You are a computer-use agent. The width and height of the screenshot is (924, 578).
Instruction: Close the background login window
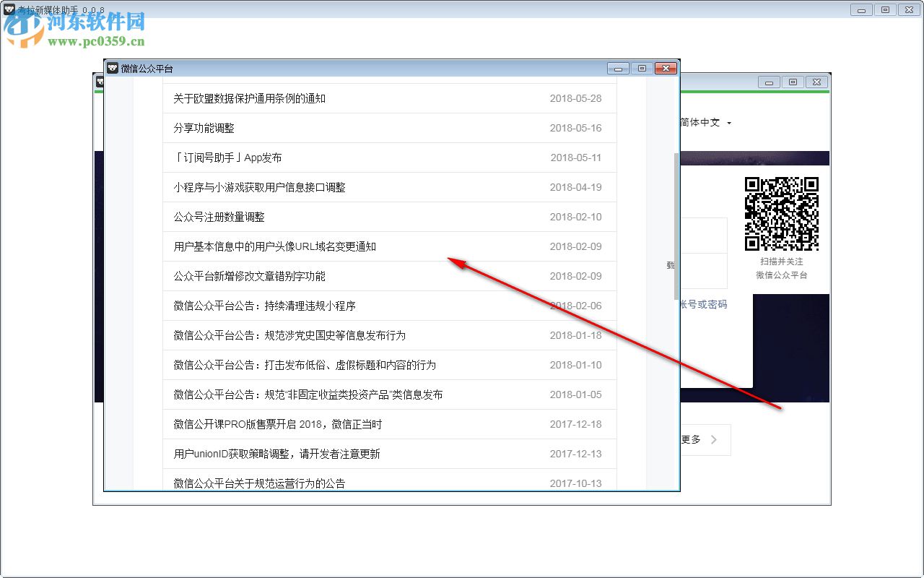(x=816, y=82)
